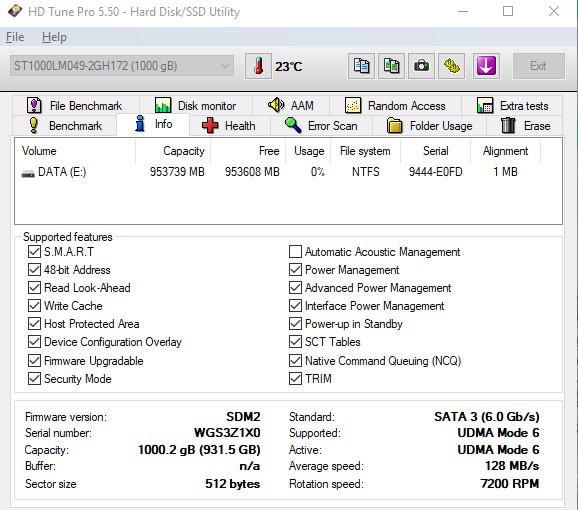
Task: Click the 23°C temperature reading
Action: tap(289, 67)
